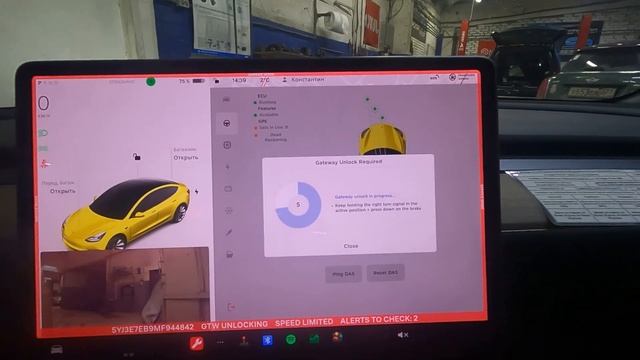Viewport: 640px width, 360px height.
Task: Select the steering wheel section in service sidebar
Action: [x=227, y=123]
